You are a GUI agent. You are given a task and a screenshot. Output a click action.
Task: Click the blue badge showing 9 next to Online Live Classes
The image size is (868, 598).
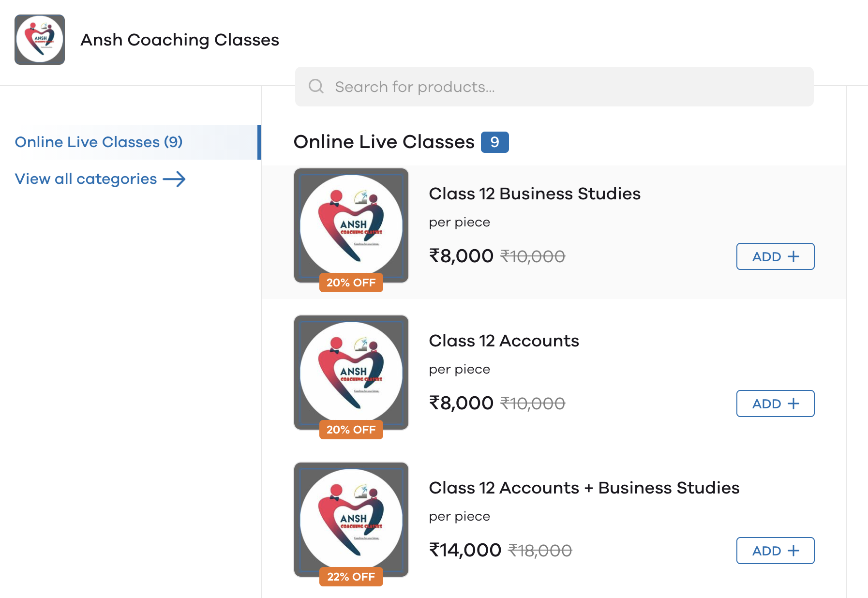[494, 142]
